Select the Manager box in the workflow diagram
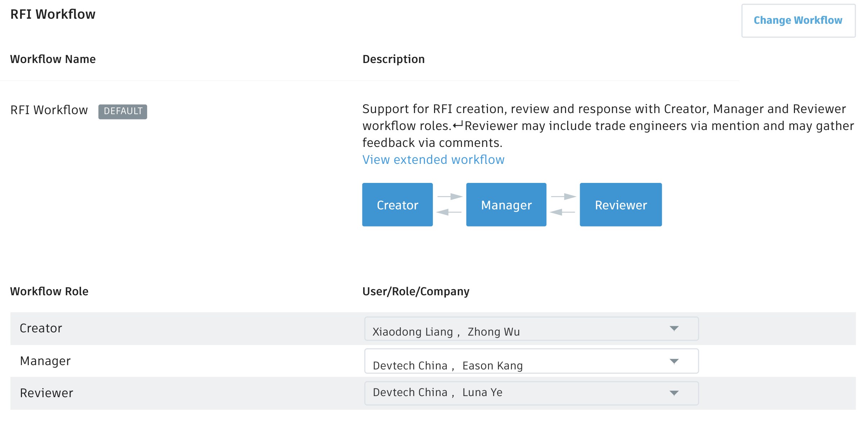Screen dimensions: 868x422 coord(506,205)
